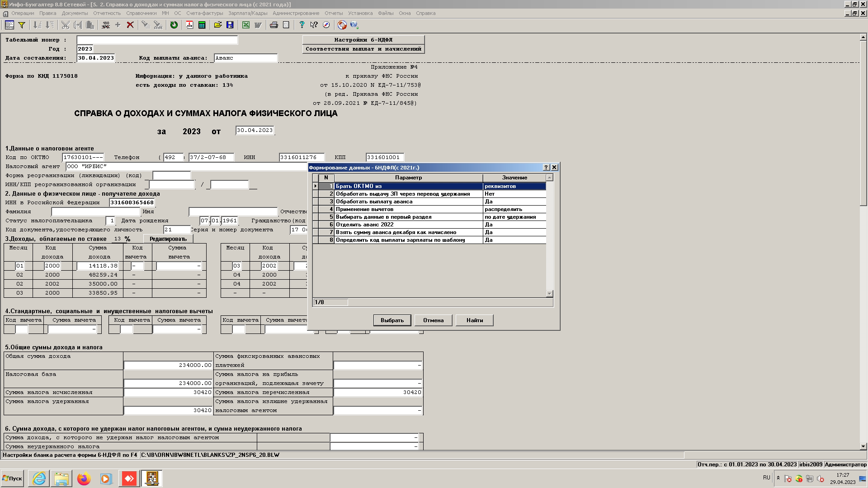This screenshot has width=868, height=488.
Task: Export with the Excel icon
Action: [x=245, y=25]
